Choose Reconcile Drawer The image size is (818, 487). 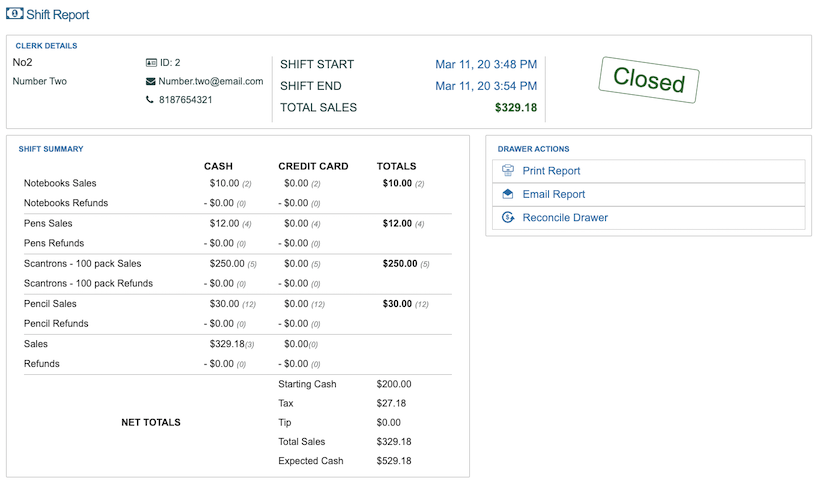[x=564, y=218]
